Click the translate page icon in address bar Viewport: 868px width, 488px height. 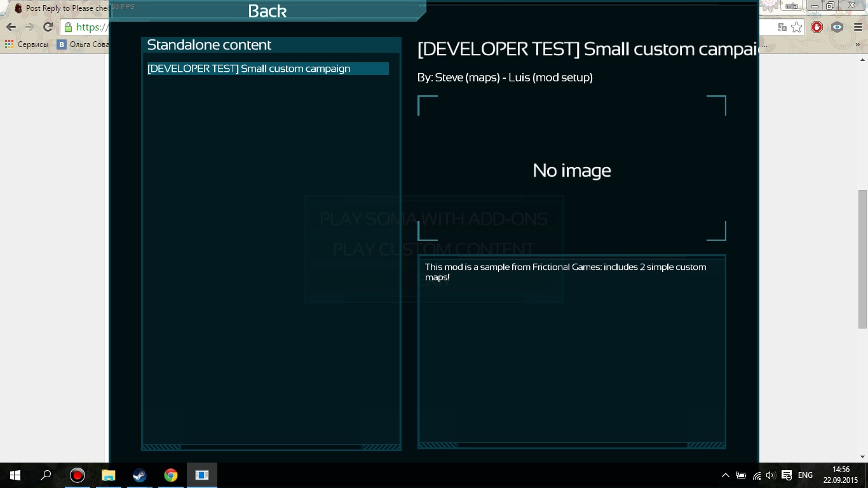[x=782, y=27]
